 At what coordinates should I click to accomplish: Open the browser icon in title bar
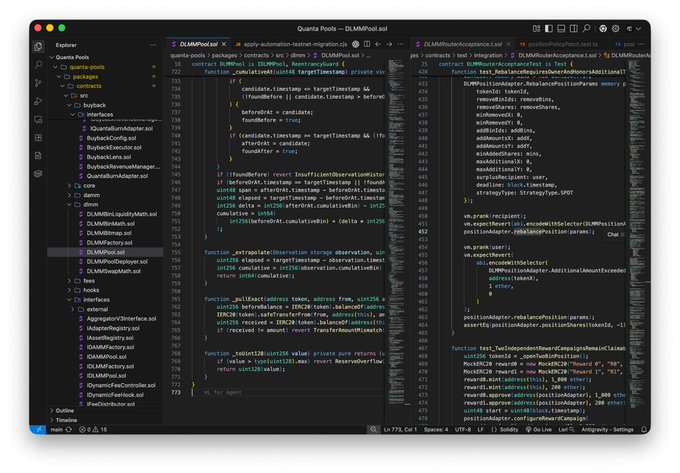pos(603,29)
